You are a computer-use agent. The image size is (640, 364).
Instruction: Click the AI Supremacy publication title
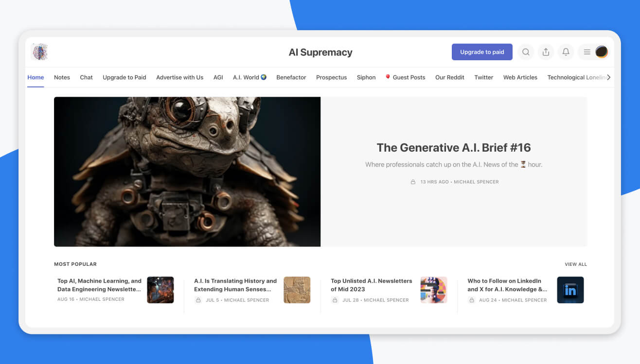pos(320,52)
